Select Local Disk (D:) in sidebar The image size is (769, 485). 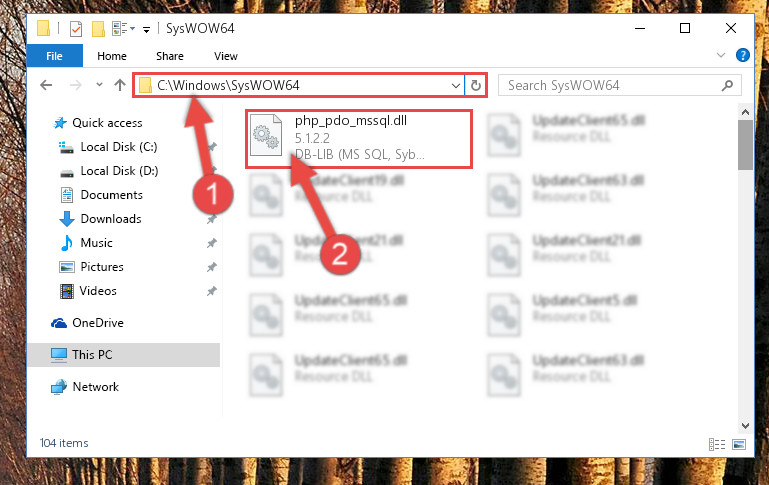click(x=119, y=171)
